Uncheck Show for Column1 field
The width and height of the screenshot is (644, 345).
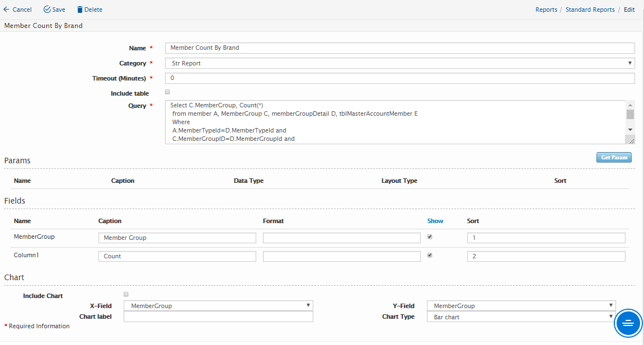click(x=430, y=255)
